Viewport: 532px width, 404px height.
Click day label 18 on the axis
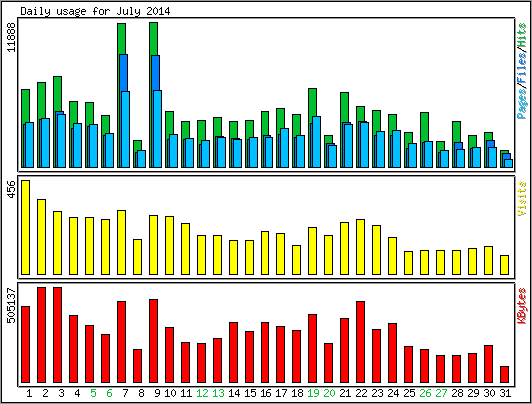[x=297, y=393]
